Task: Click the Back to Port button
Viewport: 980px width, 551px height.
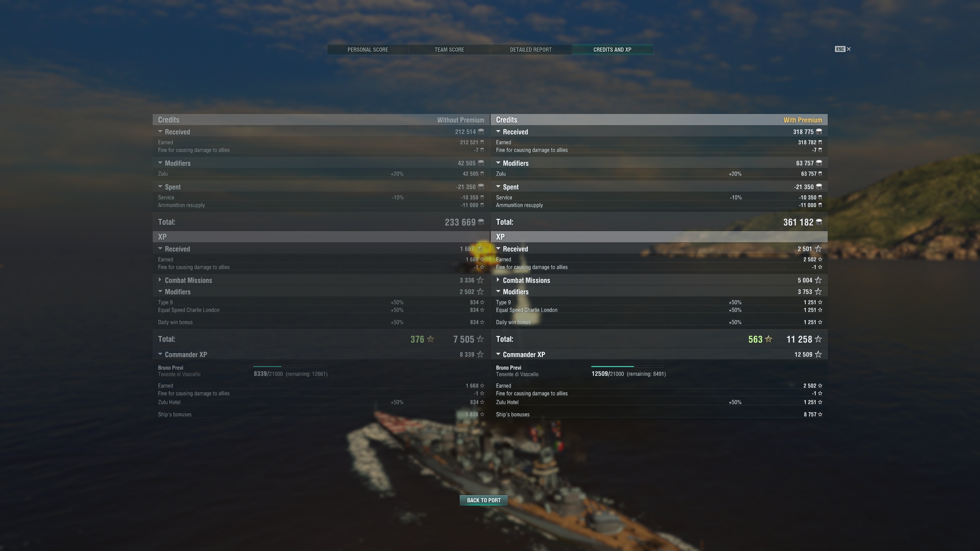Action: (x=483, y=500)
